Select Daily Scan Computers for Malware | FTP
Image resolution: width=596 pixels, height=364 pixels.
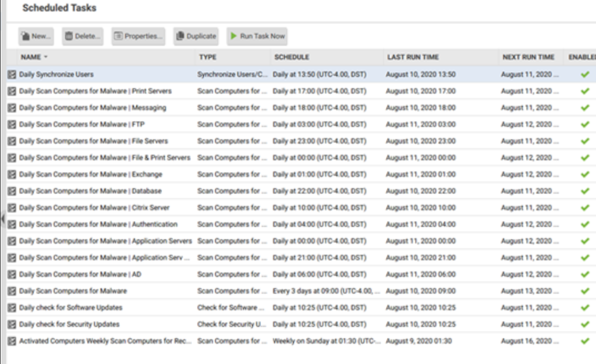pyautogui.click(x=82, y=125)
